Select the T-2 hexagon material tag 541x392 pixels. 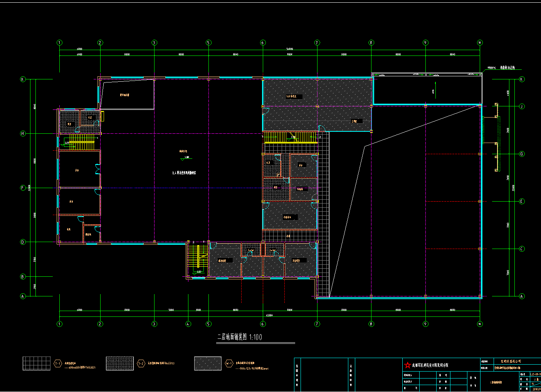pos(141,363)
